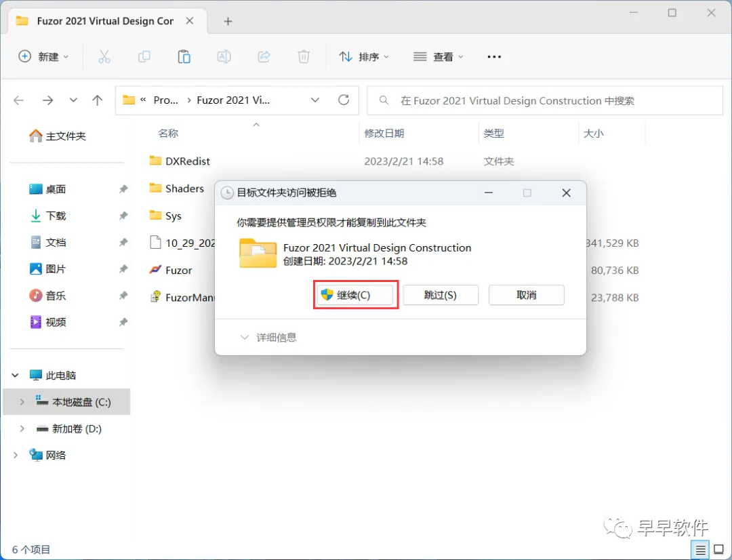
Task: Open 下载 Downloads in sidebar
Action: (x=47, y=216)
